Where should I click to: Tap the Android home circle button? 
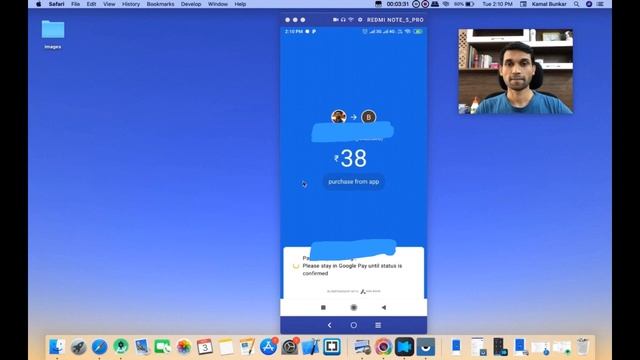point(353,307)
